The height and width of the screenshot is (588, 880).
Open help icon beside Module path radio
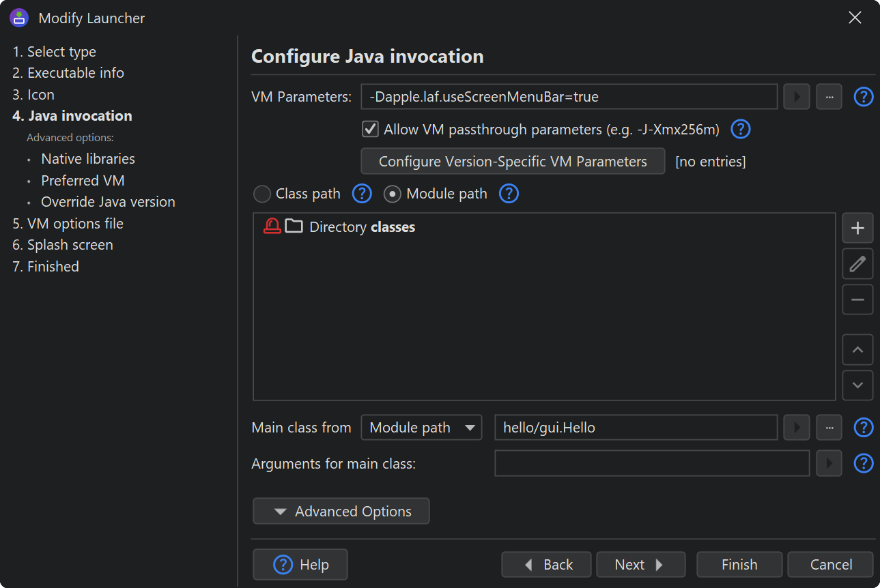[509, 194]
